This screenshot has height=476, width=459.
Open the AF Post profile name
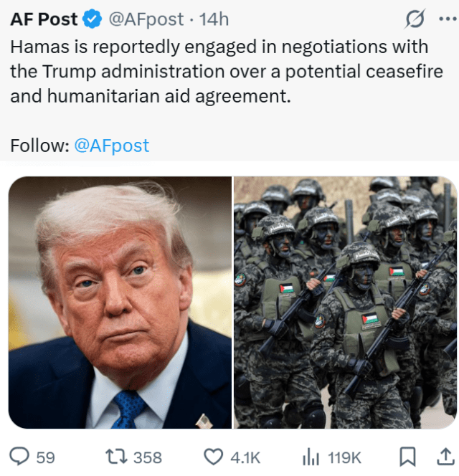[x=44, y=19]
